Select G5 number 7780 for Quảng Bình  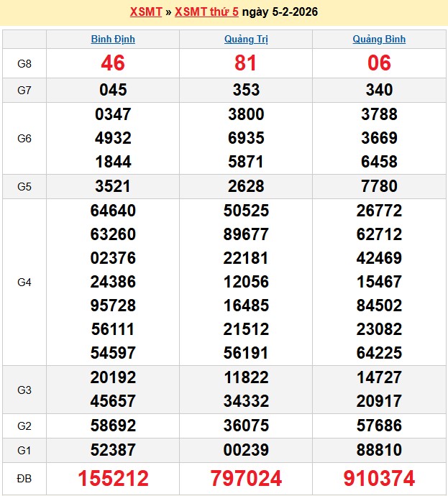pos(379,186)
